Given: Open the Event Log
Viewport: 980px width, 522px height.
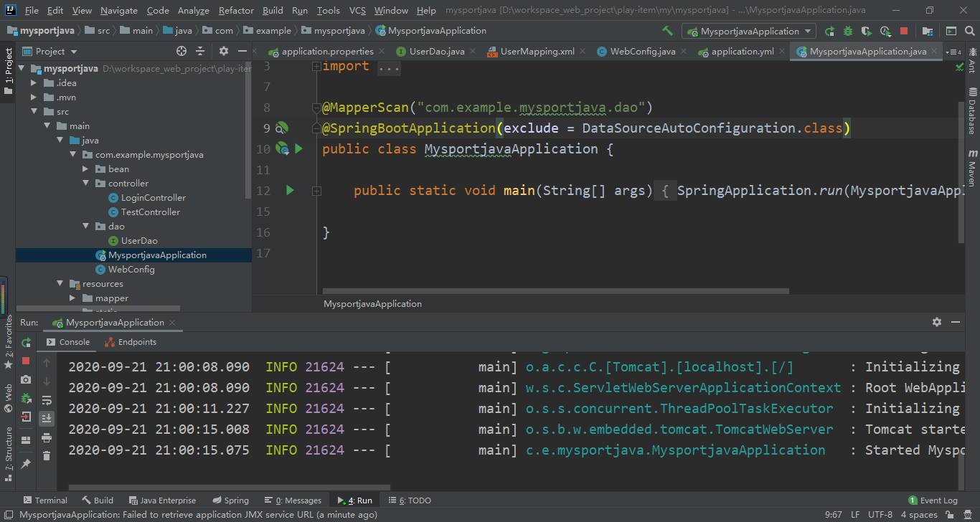Looking at the screenshot, I should pyautogui.click(x=933, y=500).
